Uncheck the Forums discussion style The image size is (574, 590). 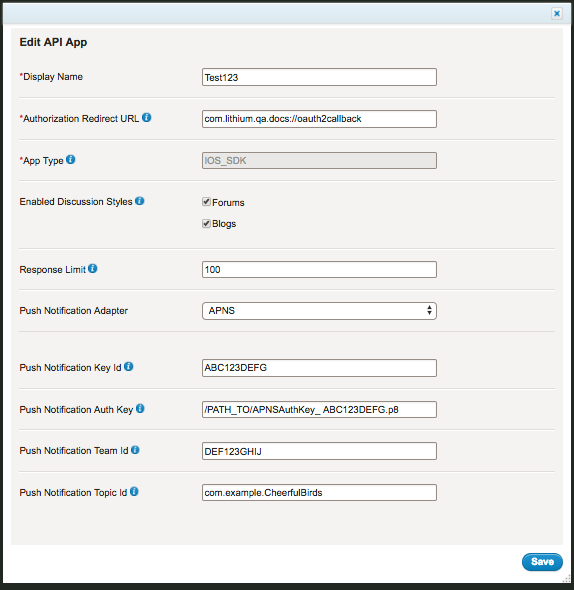[206, 202]
